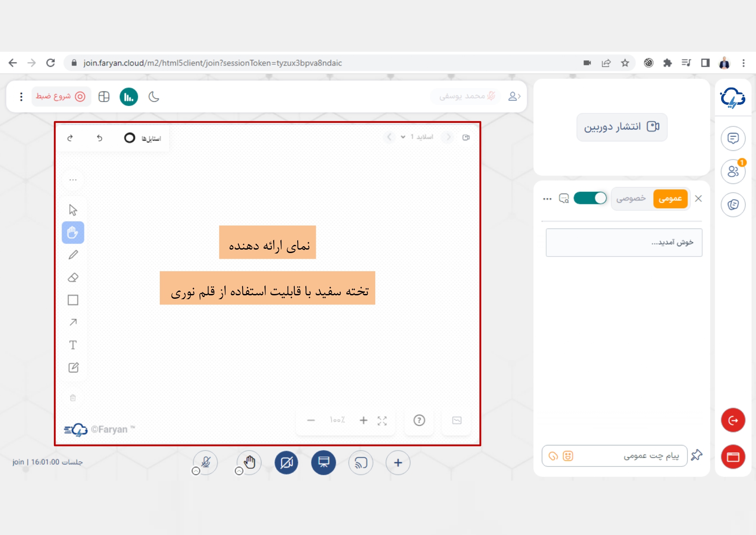Switch to the private chat tab
The image size is (756, 535).
coord(631,198)
